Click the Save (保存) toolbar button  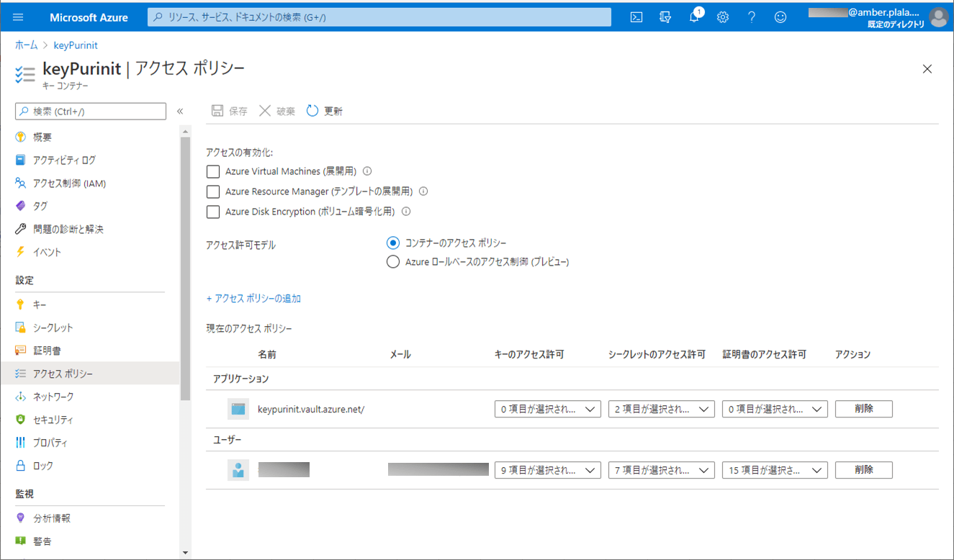pos(229,111)
